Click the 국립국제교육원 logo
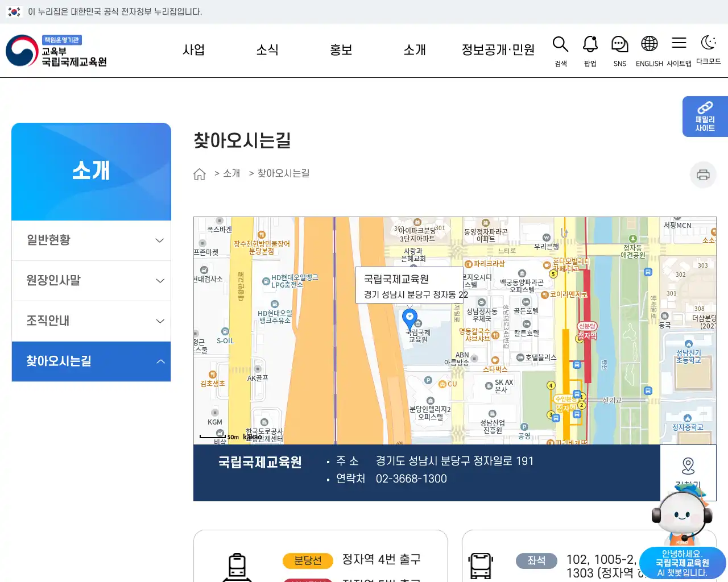The height and width of the screenshot is (582, 728). [56, 51]
